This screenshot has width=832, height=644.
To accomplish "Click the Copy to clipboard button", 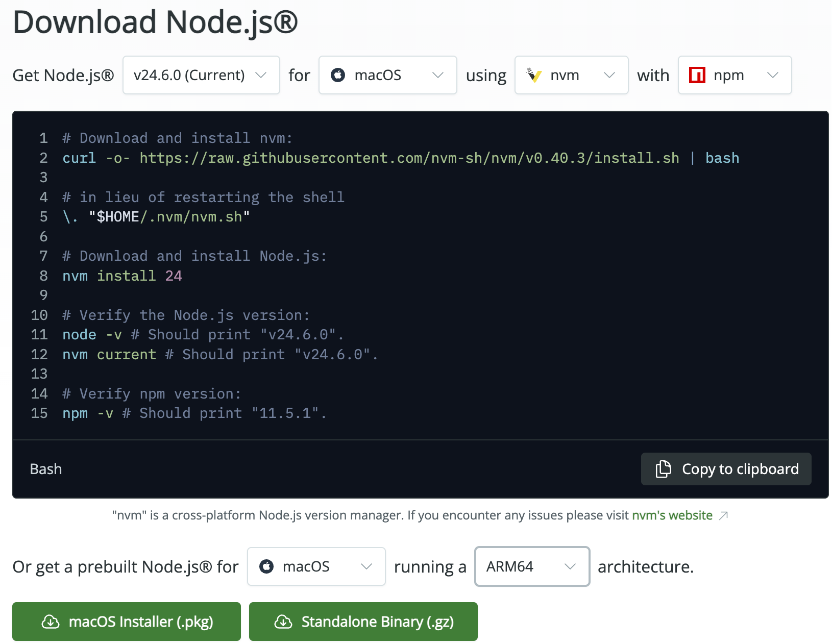I will [x=726, y=469].
